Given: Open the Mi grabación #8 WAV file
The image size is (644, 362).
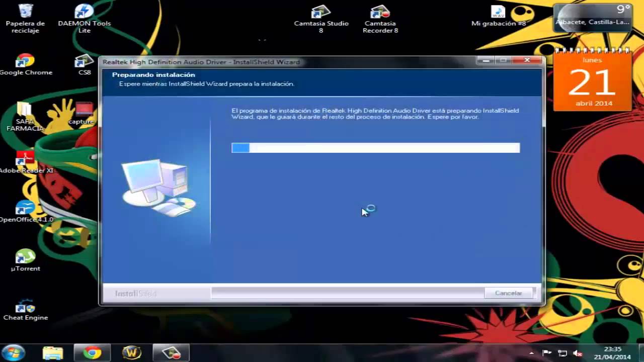Looking at the screenshot, I should 498,16.
